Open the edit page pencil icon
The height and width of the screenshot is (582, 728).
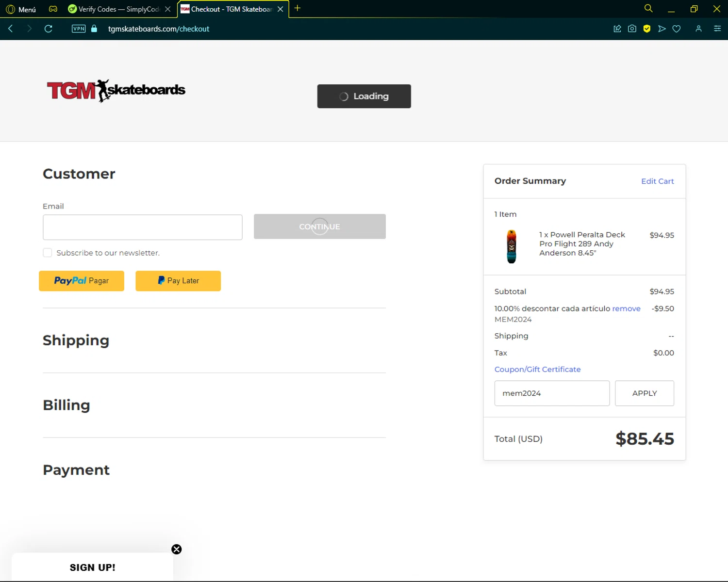click(x=617, y=29)
